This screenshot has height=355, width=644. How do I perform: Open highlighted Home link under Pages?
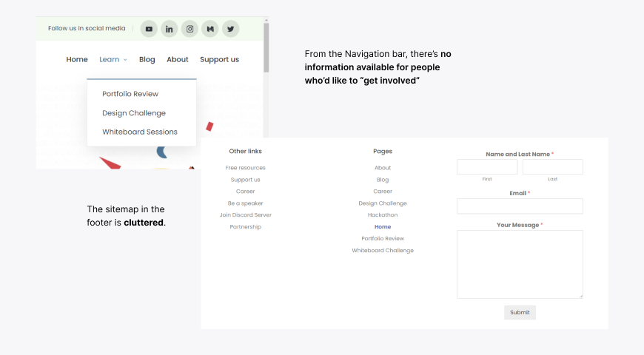click(383, 227)
